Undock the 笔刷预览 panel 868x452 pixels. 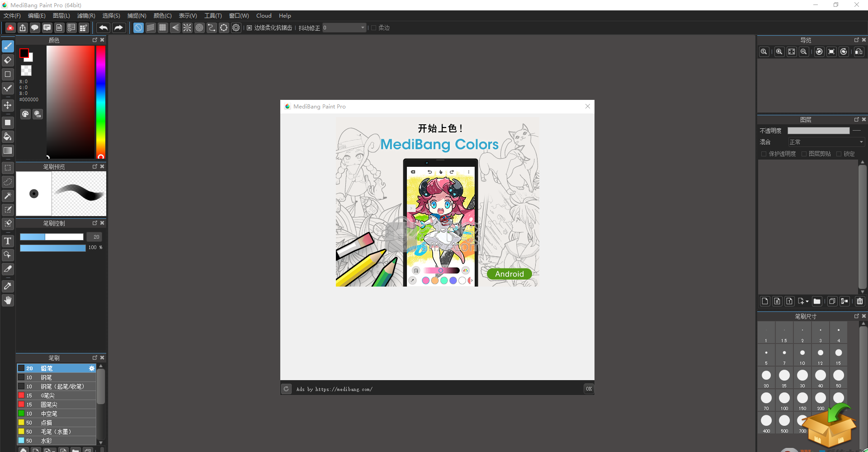[x=95, y=166]
